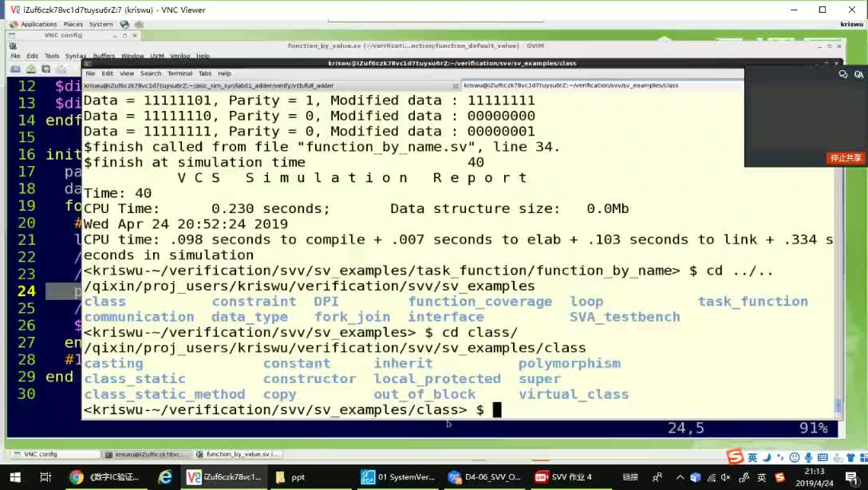Open the Chrome window in the taskbar

click(x=106, y=476)
